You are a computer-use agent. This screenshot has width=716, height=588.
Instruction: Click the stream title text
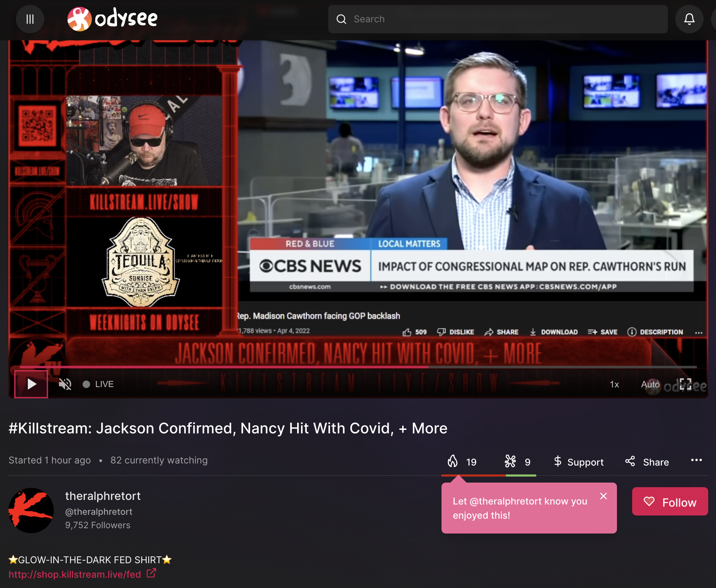click(x=228, y=428)
